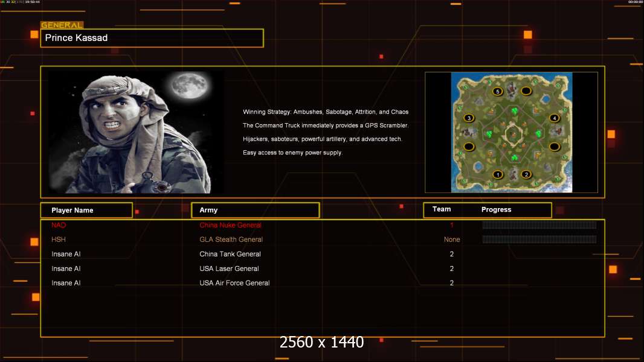Click the Hijackers, saboteurs description line

coord(323,139)
